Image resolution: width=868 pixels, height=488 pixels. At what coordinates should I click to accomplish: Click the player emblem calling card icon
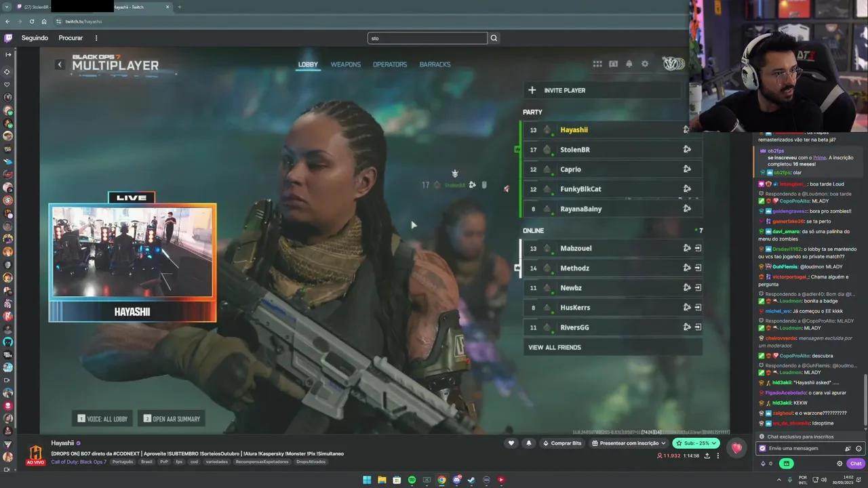[673, 64]
